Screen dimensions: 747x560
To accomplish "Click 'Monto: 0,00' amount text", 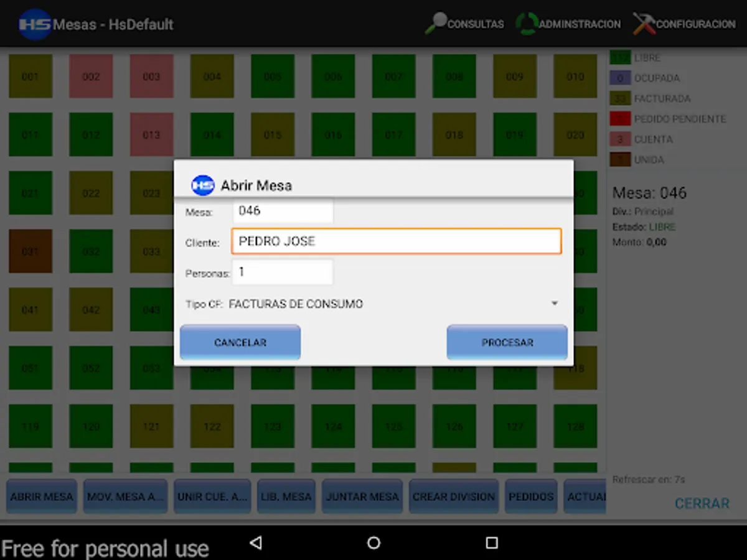I will coord(639,242).
